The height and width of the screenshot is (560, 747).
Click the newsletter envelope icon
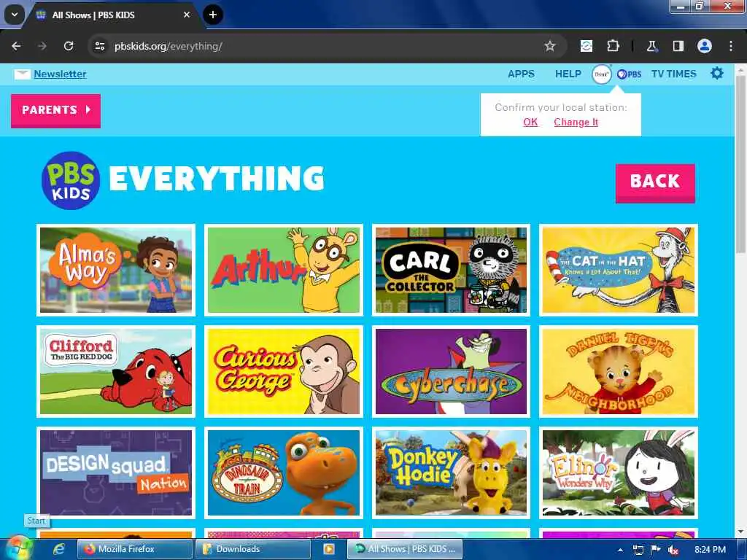coord(22,74)
